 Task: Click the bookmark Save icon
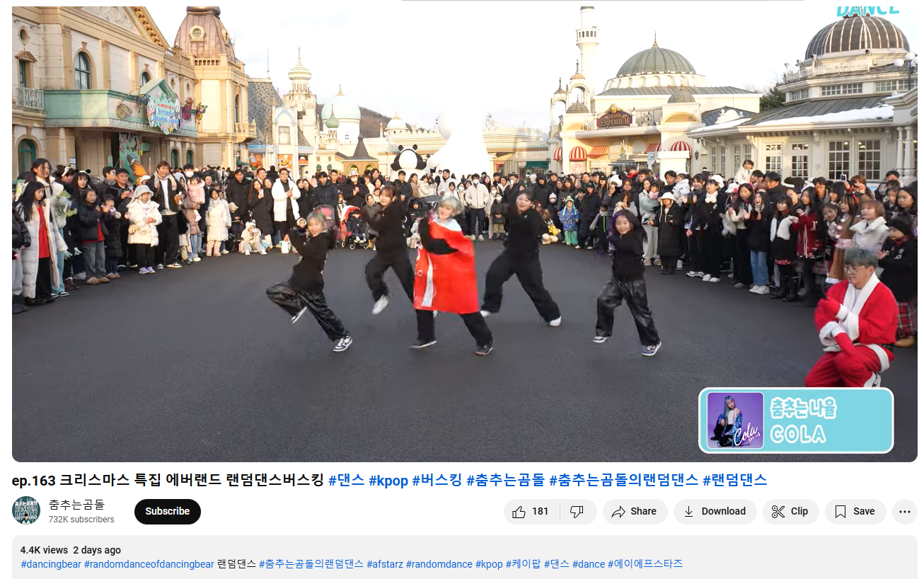(841, 512)
